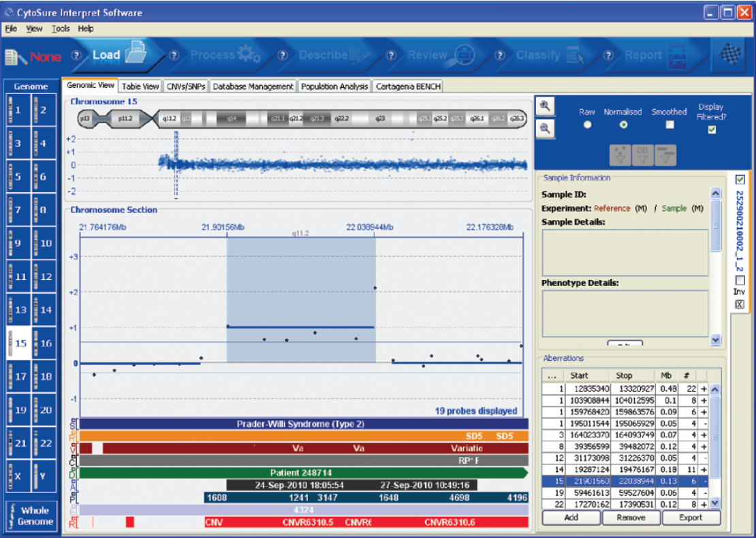Click the Export aberrations button
Image resolution: width=756 pixels, height=538 pixels.
point(691,518)
